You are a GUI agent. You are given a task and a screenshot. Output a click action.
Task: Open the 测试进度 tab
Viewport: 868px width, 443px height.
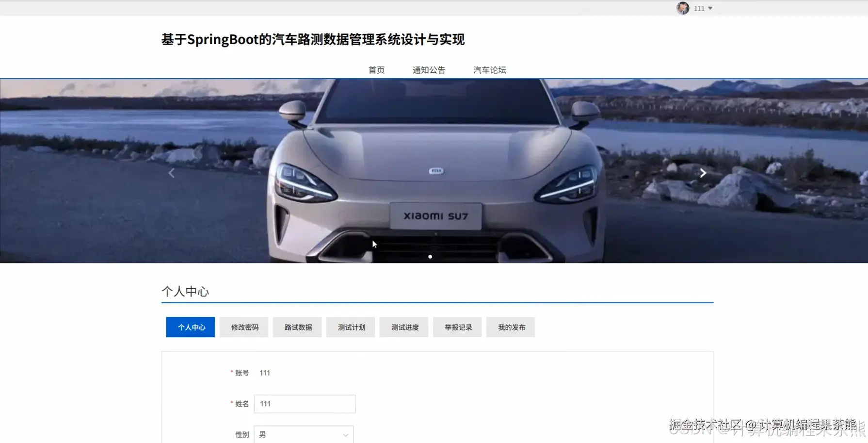point(404,327)
